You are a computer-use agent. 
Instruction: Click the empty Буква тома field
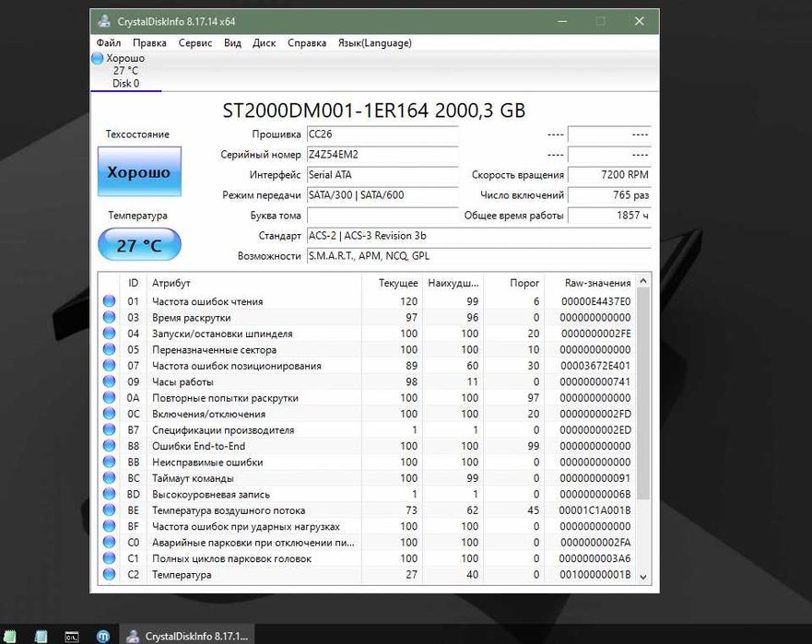tap(382, 216)
